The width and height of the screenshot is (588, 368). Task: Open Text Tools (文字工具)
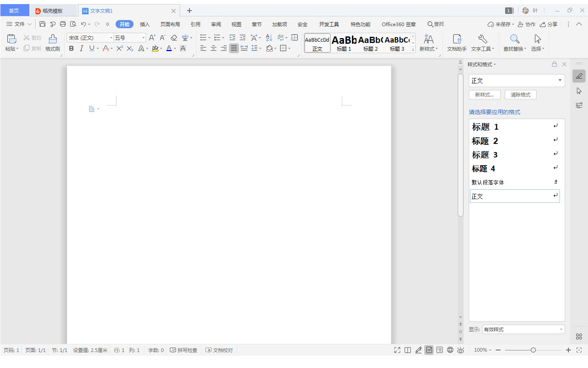482,43
